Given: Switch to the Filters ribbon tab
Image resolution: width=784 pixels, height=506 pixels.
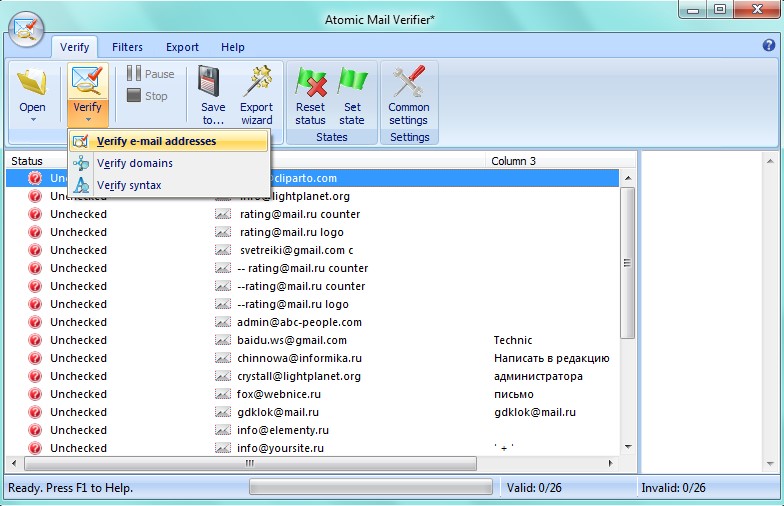Looking at the screenshot, I should click(x=127, y=47).
